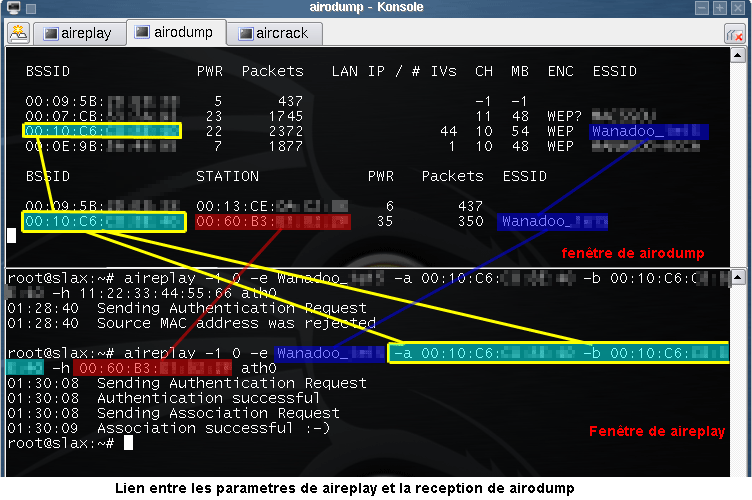Click the Wanadoo_ ESSID in first table
The image size is (752, 500).
click(x=649, y=131)
